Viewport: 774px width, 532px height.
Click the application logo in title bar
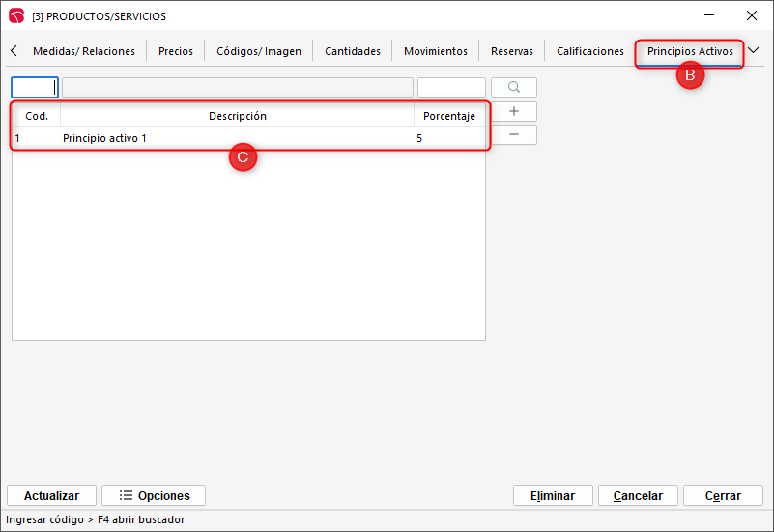pos(15,15)
